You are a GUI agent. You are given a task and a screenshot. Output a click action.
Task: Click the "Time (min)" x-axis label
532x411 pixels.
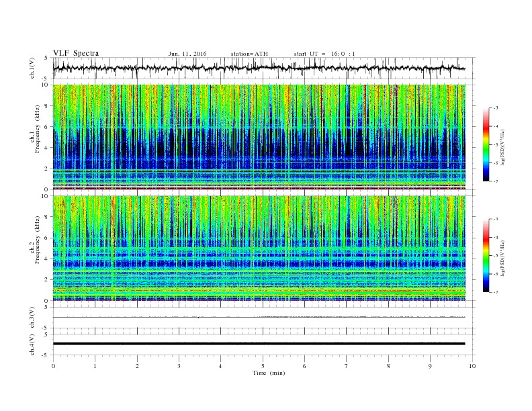click(x=269, y=373)
